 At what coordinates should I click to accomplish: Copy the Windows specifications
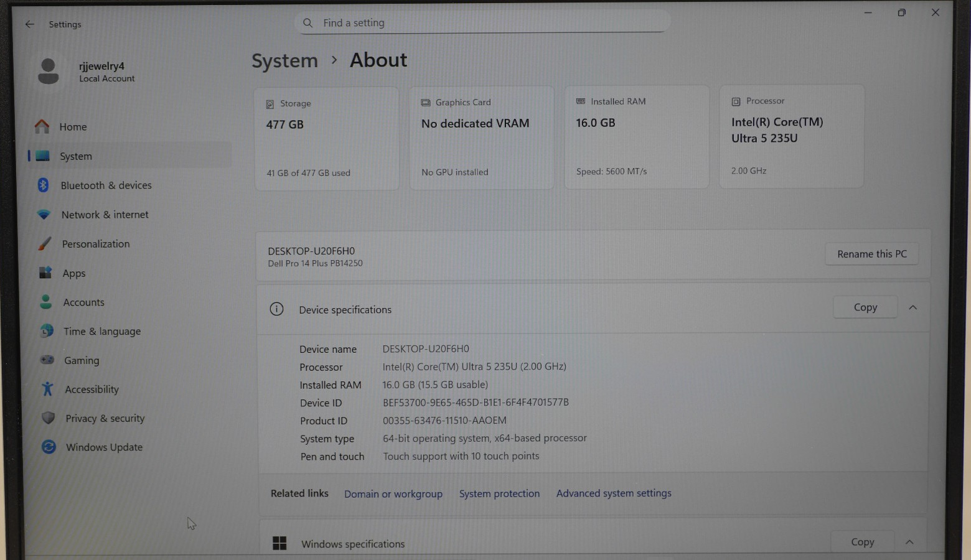pos(862,542)
